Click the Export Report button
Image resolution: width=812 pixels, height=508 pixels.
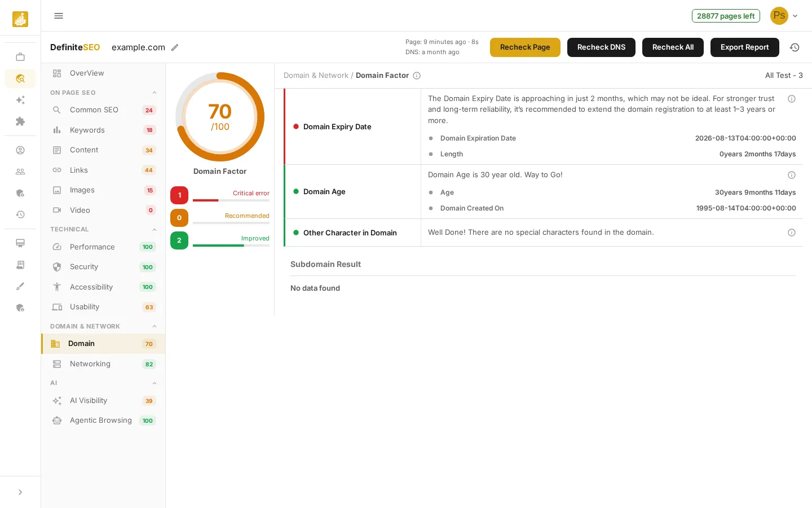(x=744, y=47)
